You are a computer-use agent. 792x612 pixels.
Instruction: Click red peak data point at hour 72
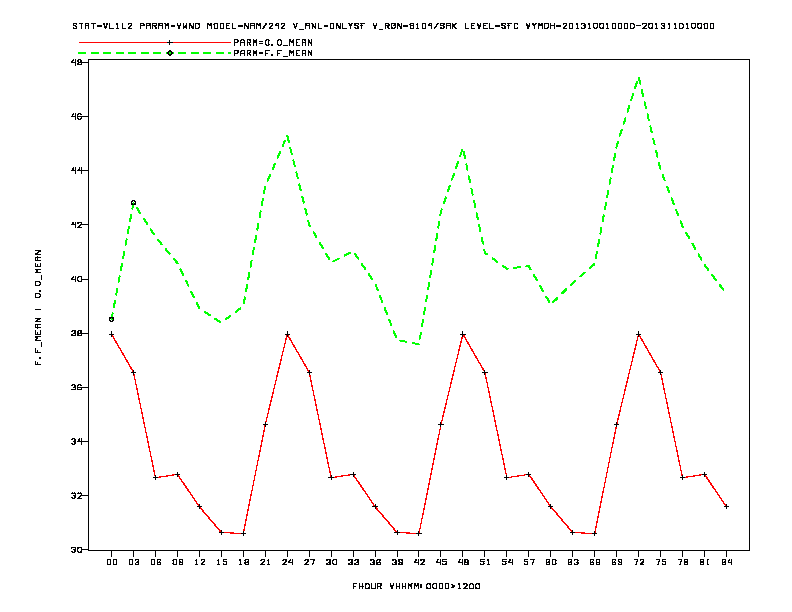638,334
